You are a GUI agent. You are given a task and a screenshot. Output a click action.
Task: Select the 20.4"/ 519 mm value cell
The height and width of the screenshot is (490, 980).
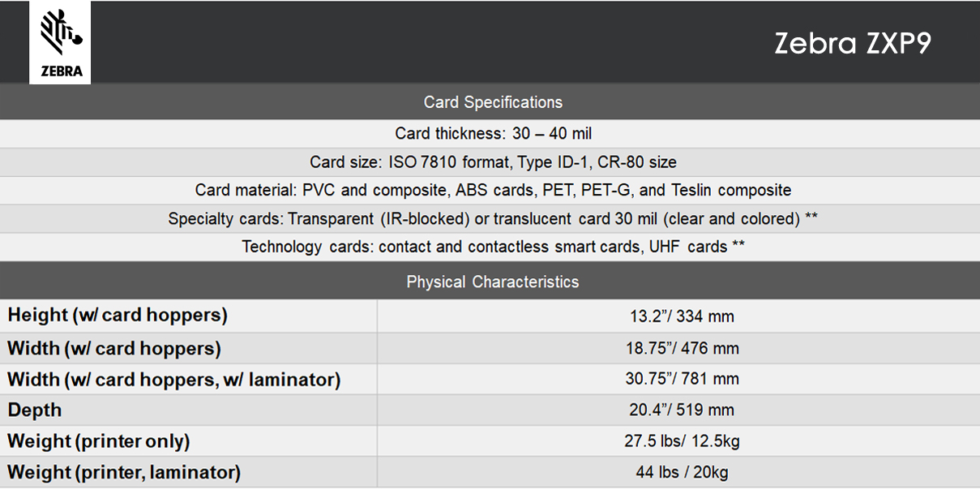coord(682,410)
